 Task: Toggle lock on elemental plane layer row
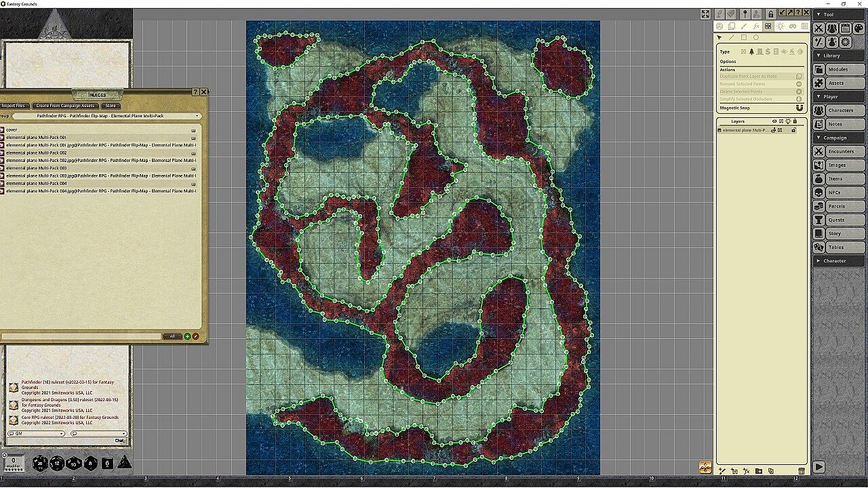click(x=793, y=130)
